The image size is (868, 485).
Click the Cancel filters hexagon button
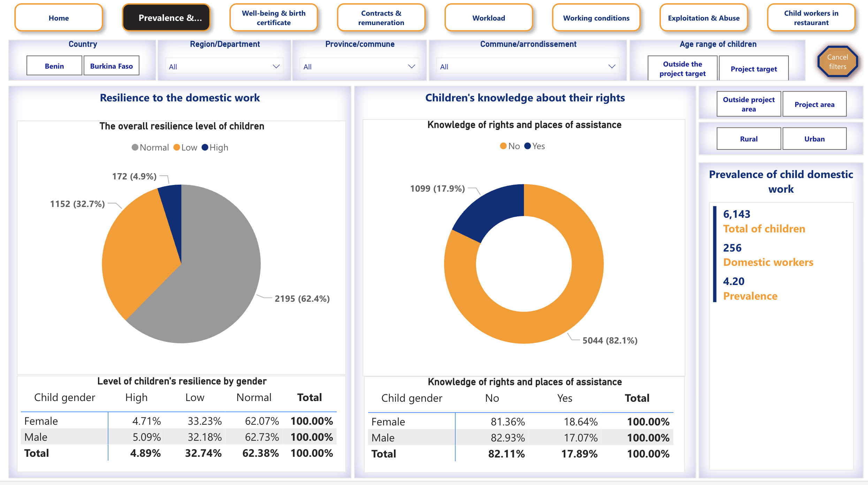837,62
